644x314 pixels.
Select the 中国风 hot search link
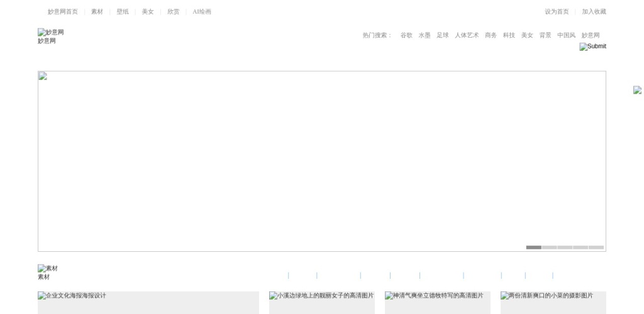click(566, 36)
